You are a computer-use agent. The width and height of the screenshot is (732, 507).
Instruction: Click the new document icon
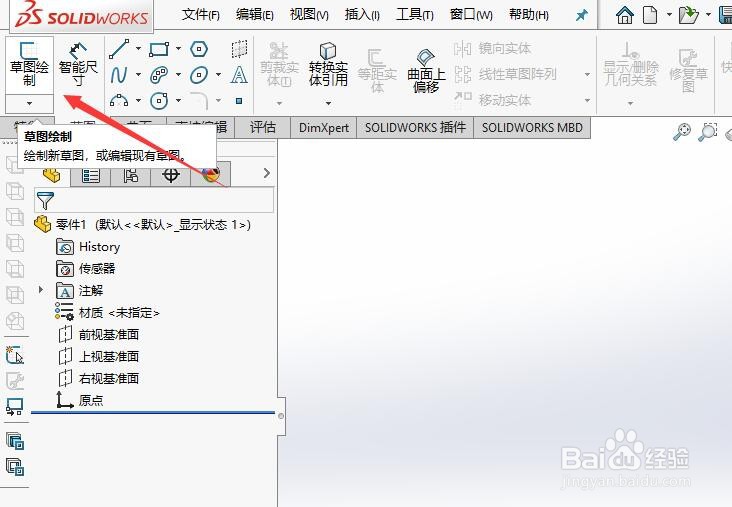pos(650,15)
